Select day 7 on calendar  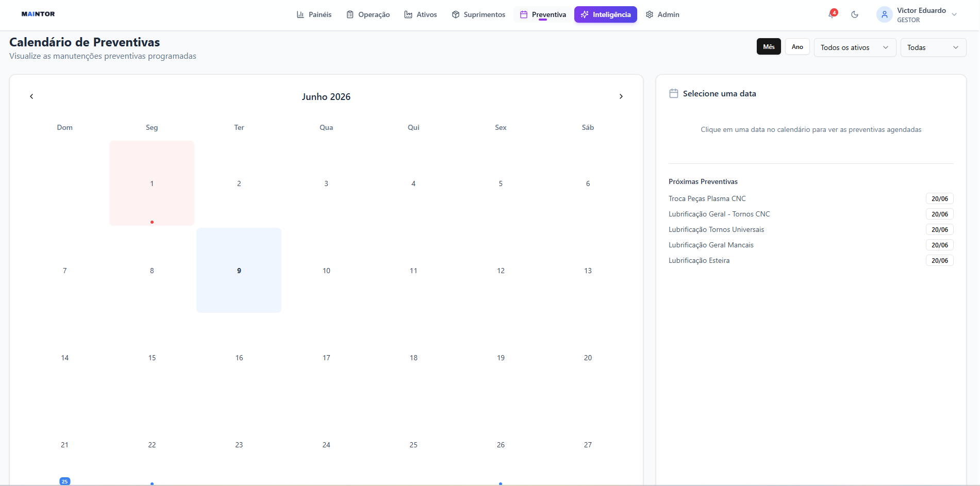tap(64, 271)
